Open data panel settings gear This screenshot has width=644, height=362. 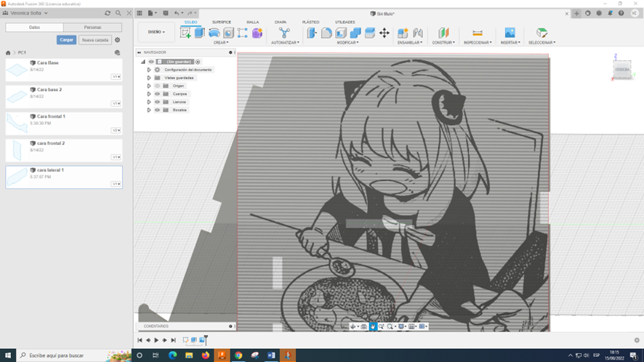click(x=118, y=40)
